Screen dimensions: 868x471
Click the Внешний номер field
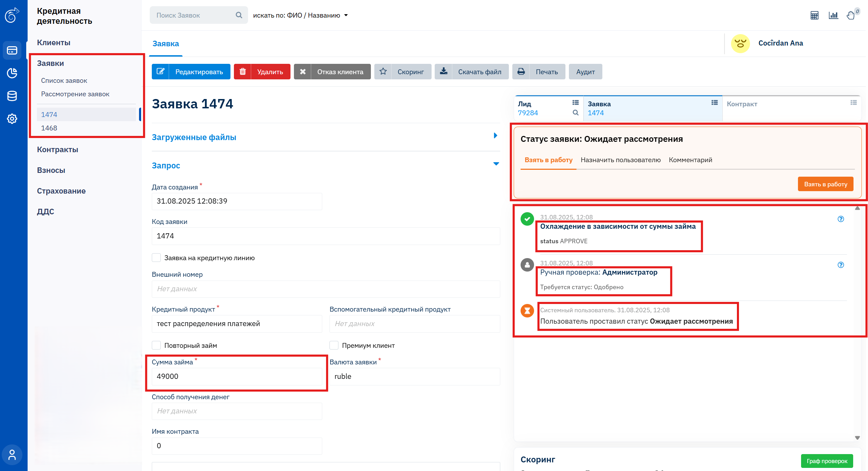coord(326,289)
